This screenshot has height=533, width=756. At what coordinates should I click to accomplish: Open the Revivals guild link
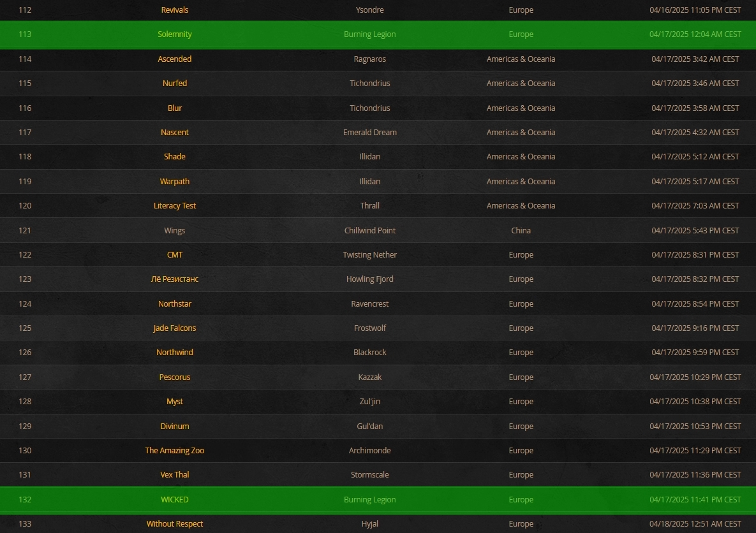pos(175,10)
